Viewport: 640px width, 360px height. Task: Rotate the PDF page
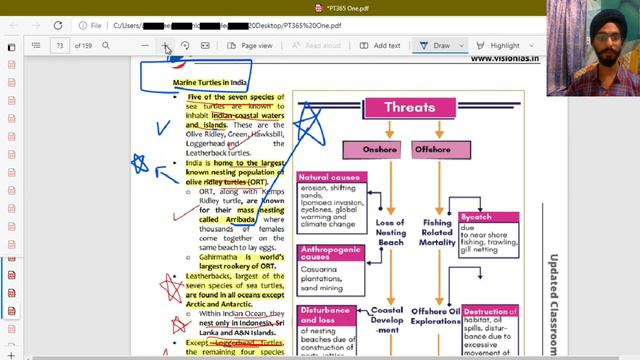point(185,46)
